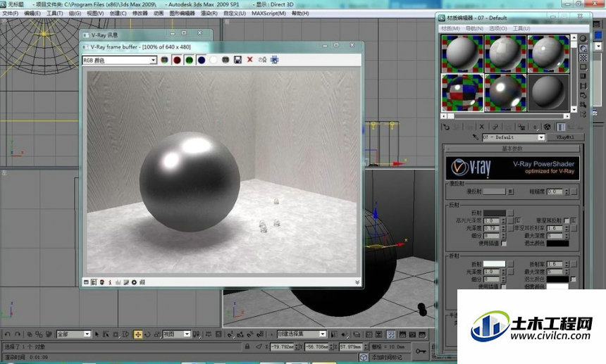Toggle blue channel in V-Ray frame buffer
606x364 pixels.
tap(202, 60)
